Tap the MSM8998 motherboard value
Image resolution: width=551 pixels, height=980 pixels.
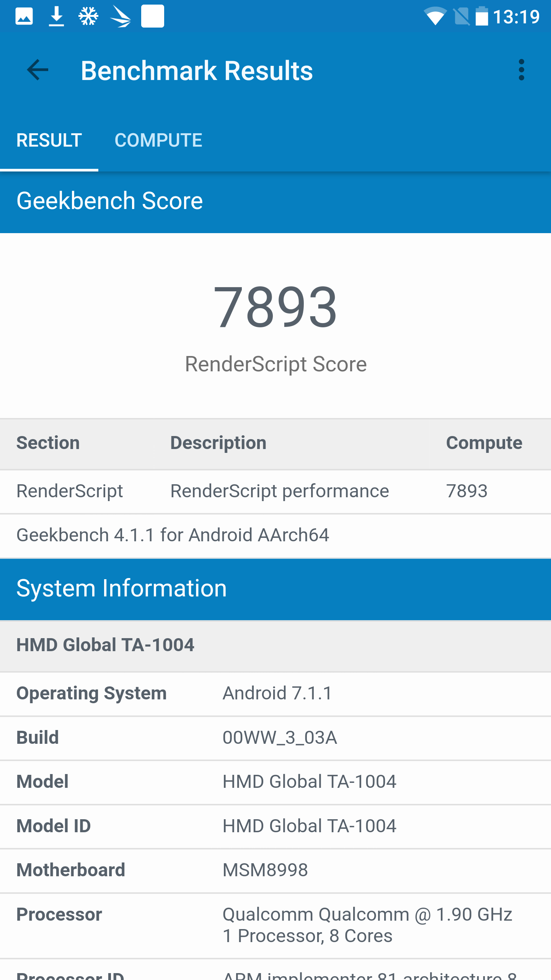265,870
